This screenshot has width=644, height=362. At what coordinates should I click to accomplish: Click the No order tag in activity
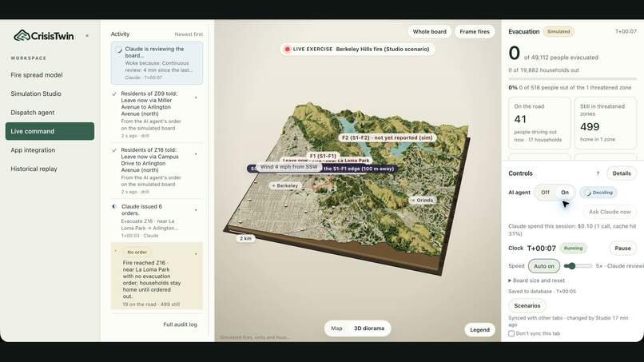(x=137, y=252)
